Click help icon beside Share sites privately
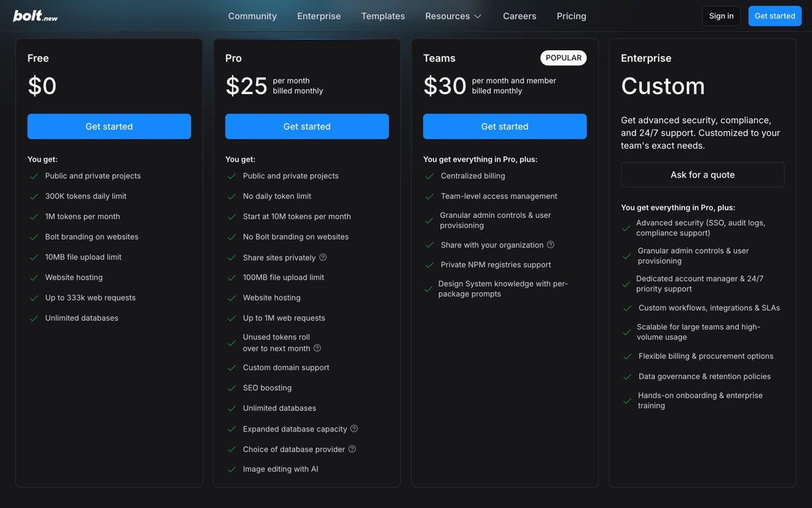 323,257
